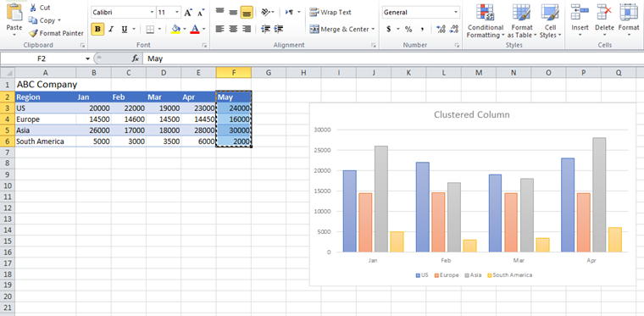The width and height of the screenshot is (644, 316).
Task: Select the Clustered Column chart title
Action: coord(471,114)
